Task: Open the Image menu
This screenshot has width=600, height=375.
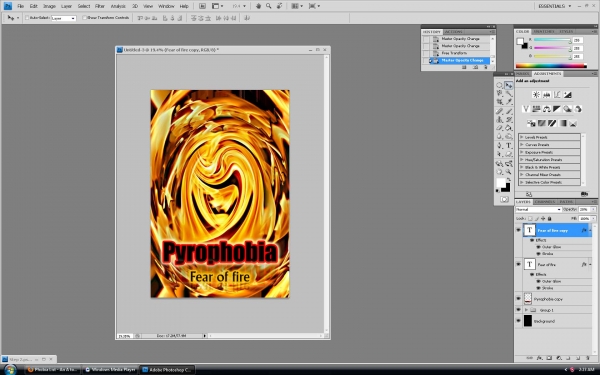Action: click(x=49, y=6)
